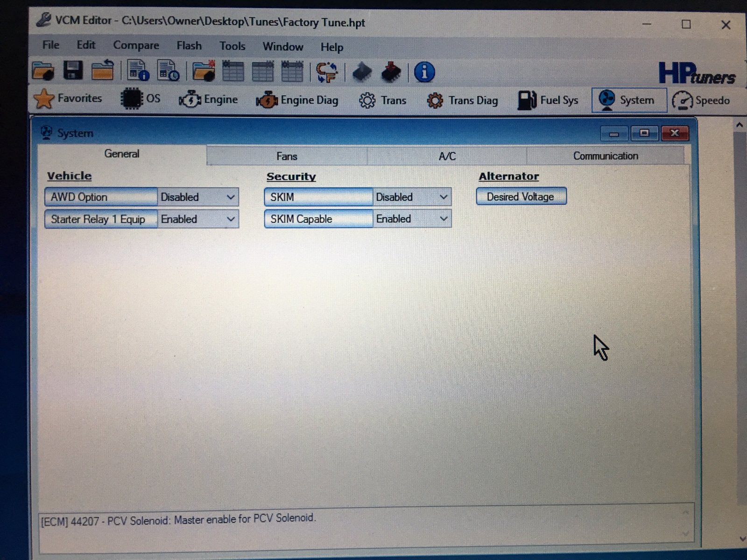Click the Open tune file folder icon
This screenshot has height=560, width=747.
click(x=43, y=71)
